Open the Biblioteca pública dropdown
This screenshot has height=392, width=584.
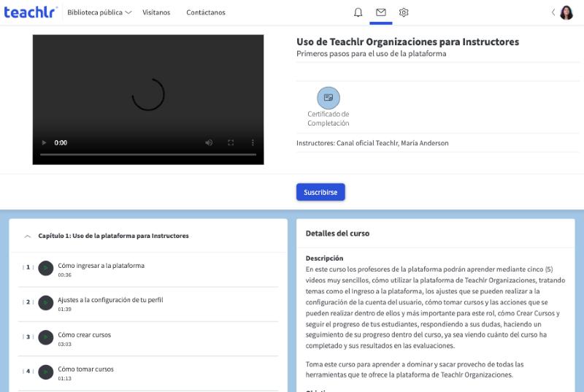coord(99,12)
